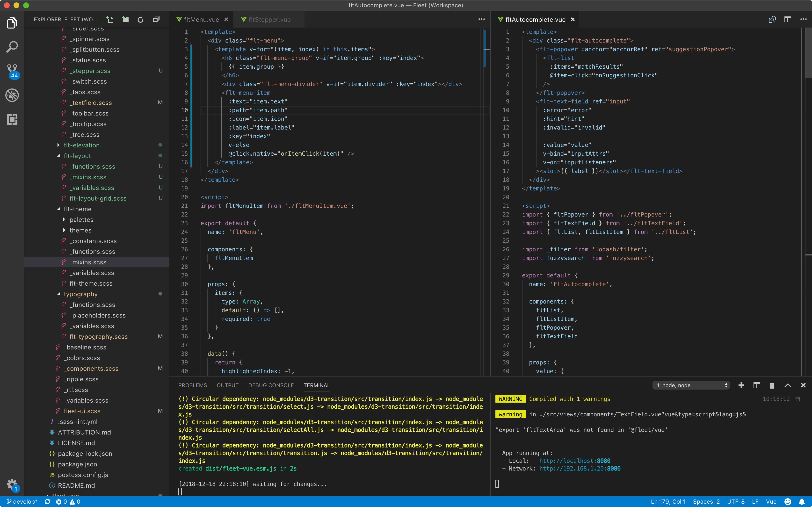The width and height of the screenshot is (812, 507).
Task: Select the fltAutocomplete.vue tab
Action: point(535,19)
